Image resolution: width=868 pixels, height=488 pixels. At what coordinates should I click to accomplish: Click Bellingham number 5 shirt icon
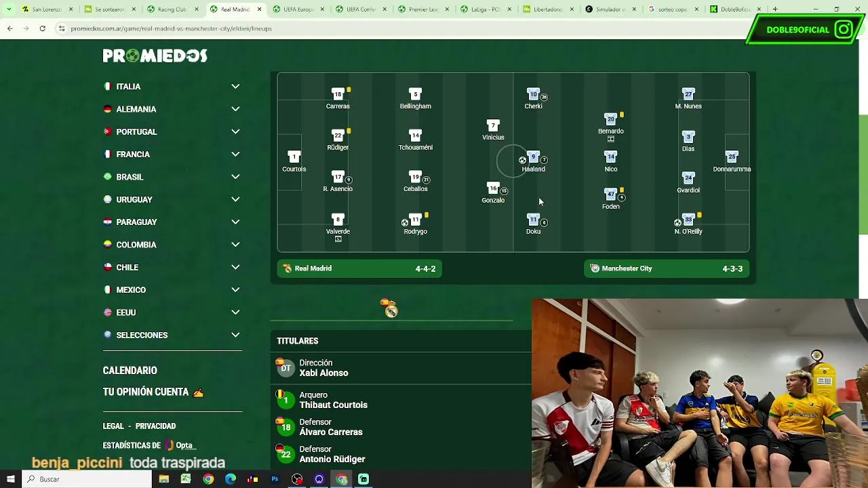click(415, 94)
